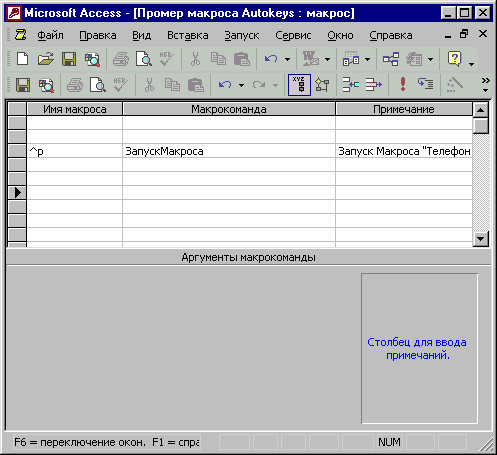Click the Макрокоманда column header
This screenshot has width=497, height=455.
(x=229, y=109)
